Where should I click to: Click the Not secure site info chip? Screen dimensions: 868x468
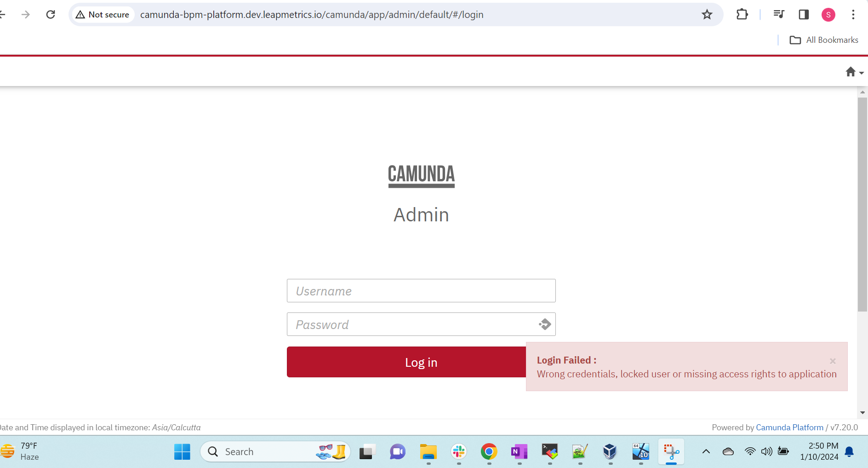click(x=103, y=14)
